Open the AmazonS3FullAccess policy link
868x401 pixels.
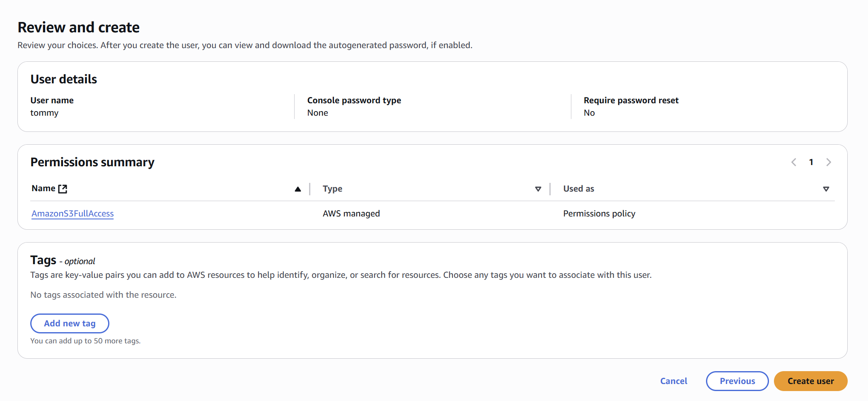point(73,214)
